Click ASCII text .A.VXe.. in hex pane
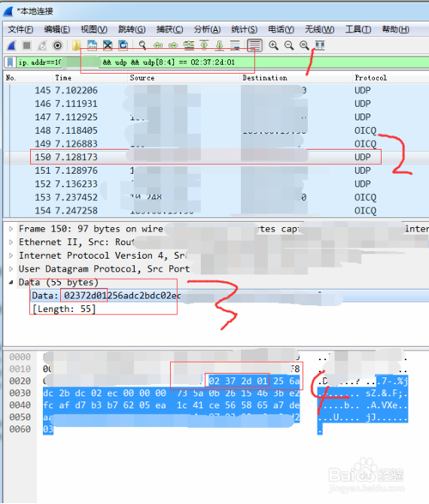The image size is (429, 504). 387,405
